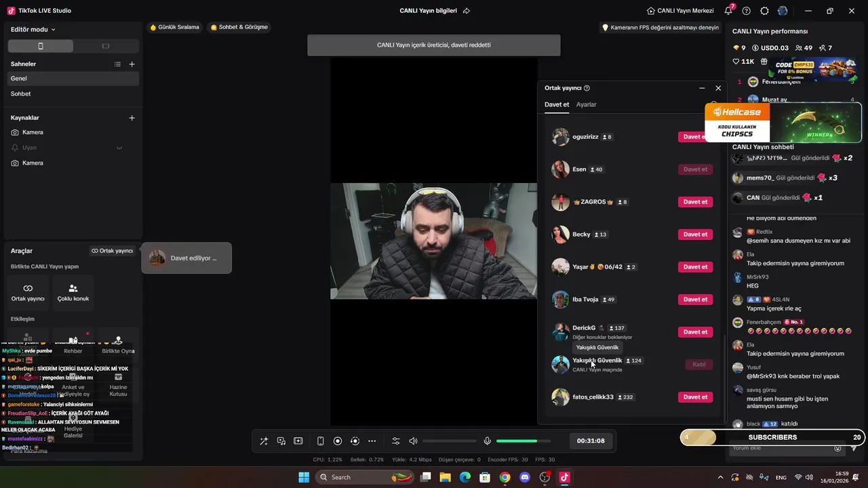Click the 11K likes heart icon
The width and height of the screenshot is (868, 488).
736,62
